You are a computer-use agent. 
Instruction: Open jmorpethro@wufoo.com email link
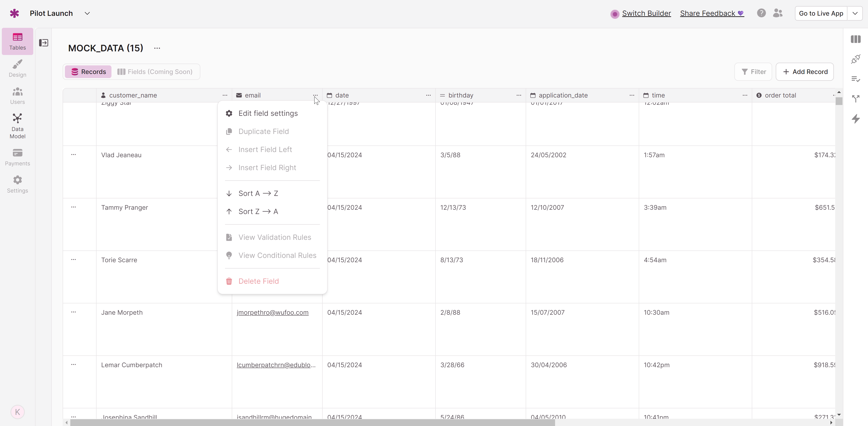click(272, 312)
